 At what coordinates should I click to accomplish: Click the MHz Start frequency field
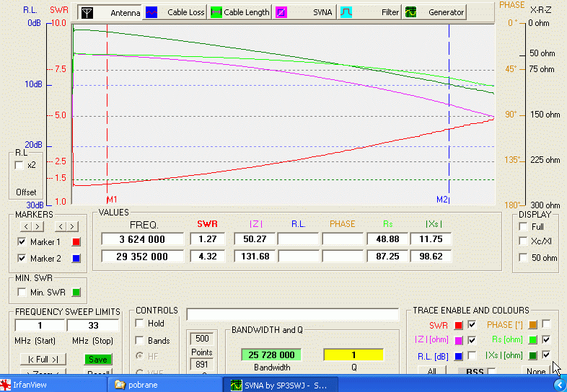pyautogui.click(x=40, y=326)
